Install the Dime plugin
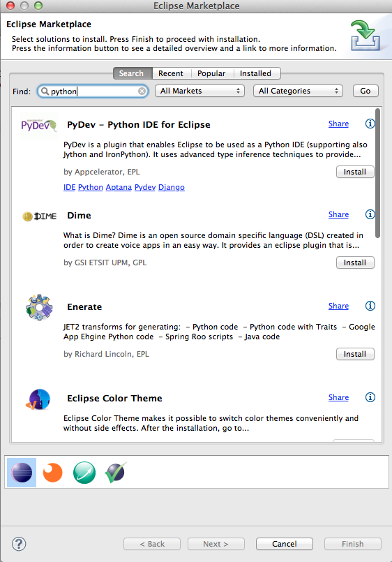Viewport: 392px width, 562px height. point(355,262)
